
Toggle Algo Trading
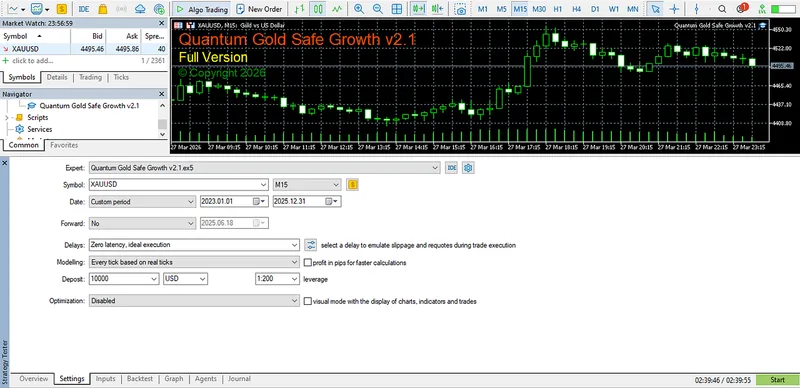tap(201, 9)
